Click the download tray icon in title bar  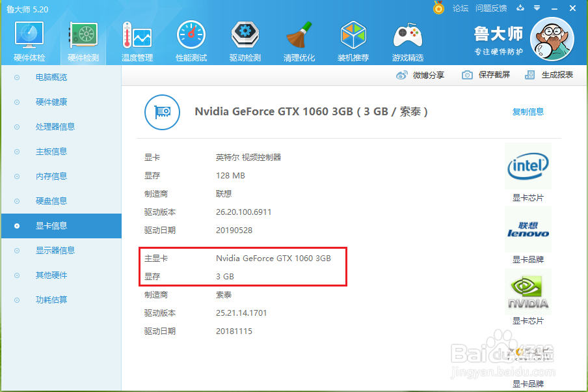520,8
